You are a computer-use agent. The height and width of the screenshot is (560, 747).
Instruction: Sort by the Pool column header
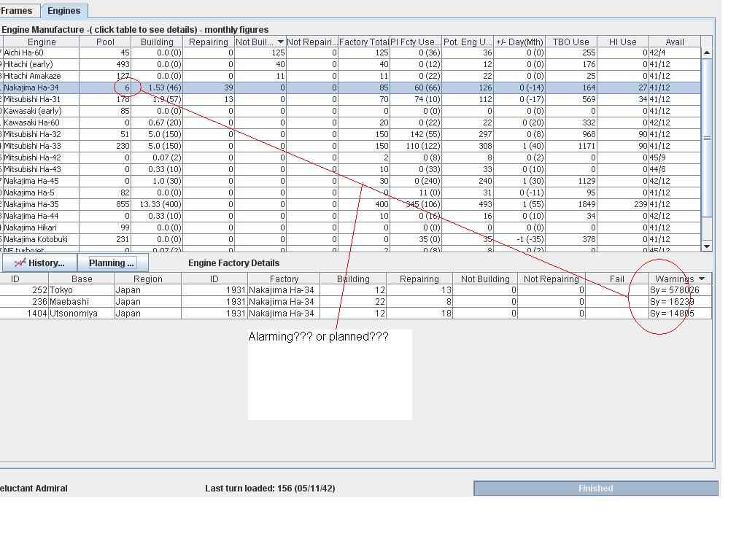coord(105,42)
